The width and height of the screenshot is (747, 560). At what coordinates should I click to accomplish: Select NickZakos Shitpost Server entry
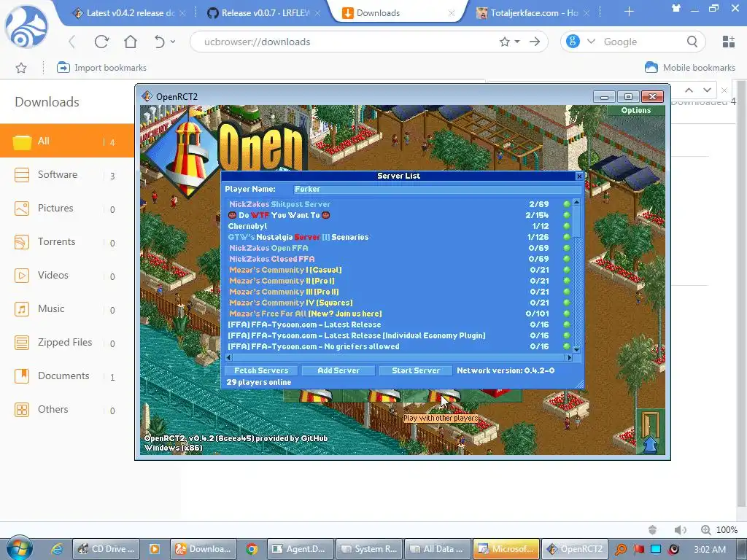(x=398, y=204)
